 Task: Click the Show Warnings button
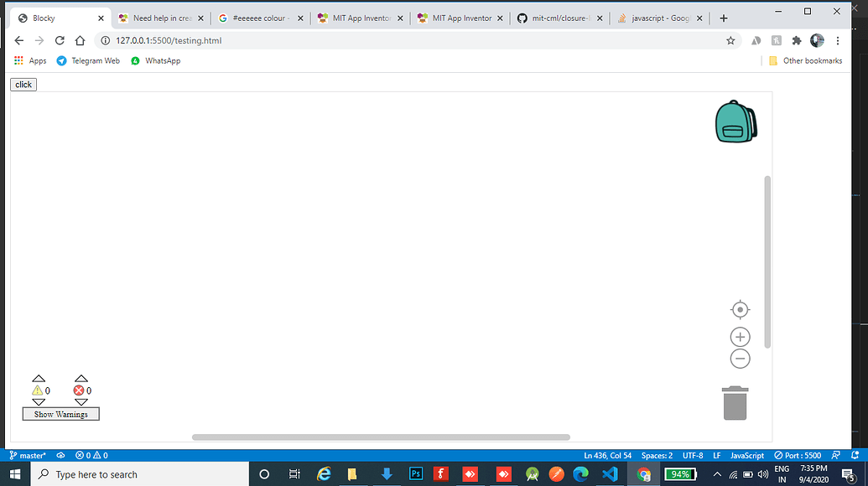coord(60,413)
